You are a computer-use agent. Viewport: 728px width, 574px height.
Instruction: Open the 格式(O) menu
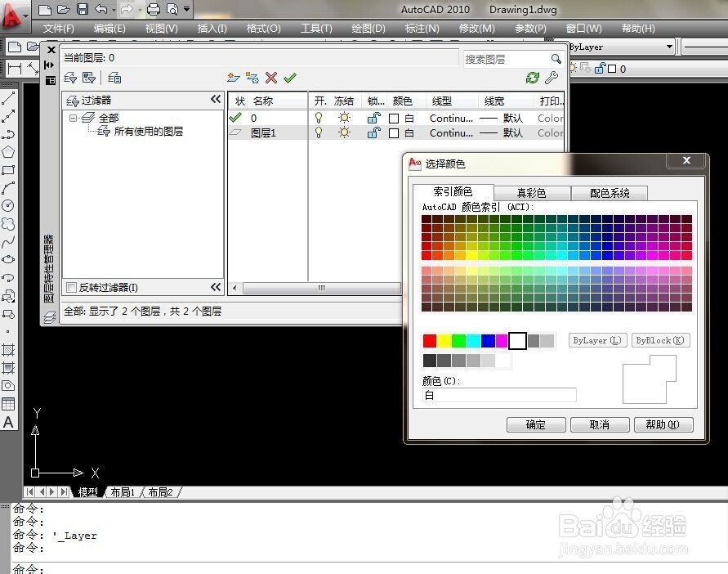click(x=263, y=29)
